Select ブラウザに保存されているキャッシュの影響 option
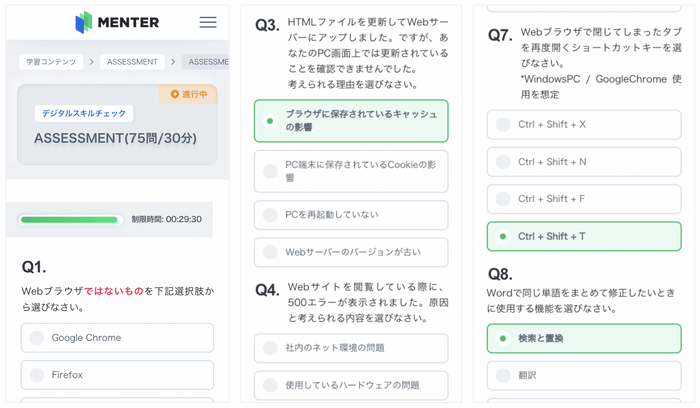Viewport: 700px width, 408px height. pos(351,121)
